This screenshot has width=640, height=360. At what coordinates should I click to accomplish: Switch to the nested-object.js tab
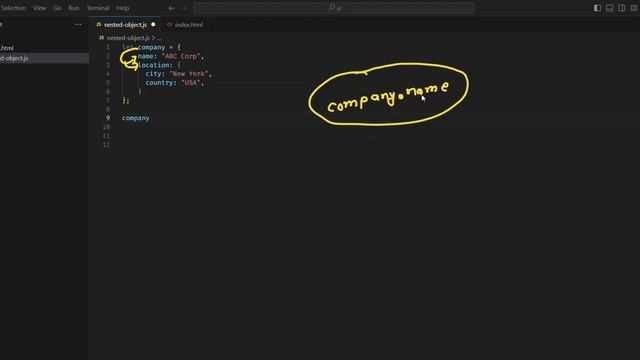(125, 24)
